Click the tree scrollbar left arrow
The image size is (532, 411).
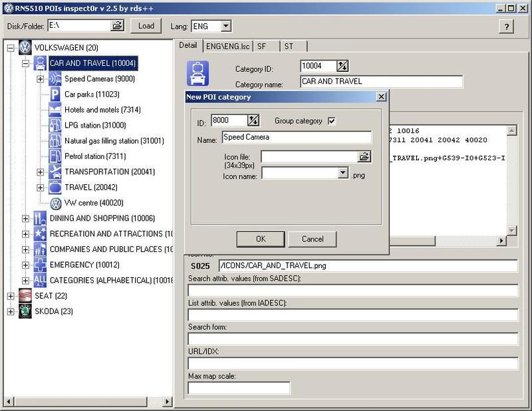(9, 402)
